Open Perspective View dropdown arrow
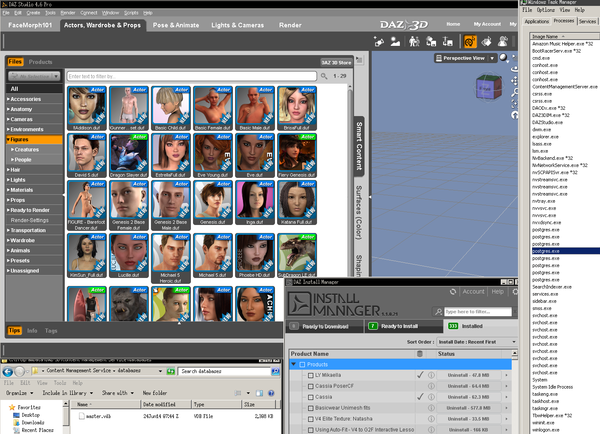The image size is (600, 434). point(492,58)
